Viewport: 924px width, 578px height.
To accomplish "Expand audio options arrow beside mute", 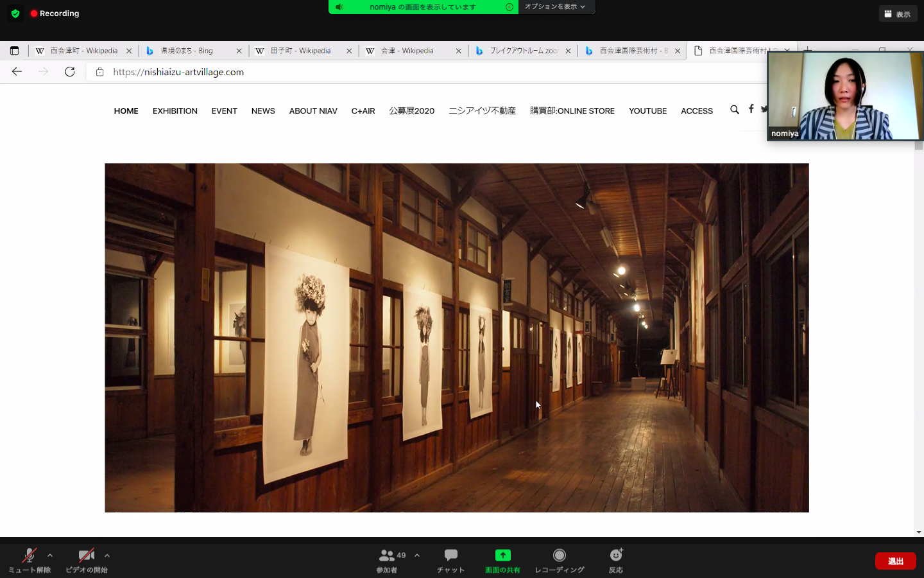I will pyautogui.click(x=50, y=556).
